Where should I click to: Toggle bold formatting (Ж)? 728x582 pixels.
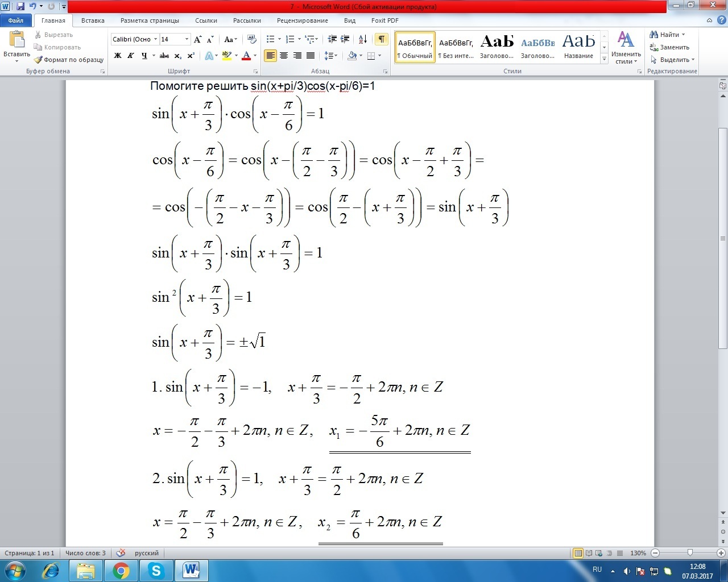point(118,56)
